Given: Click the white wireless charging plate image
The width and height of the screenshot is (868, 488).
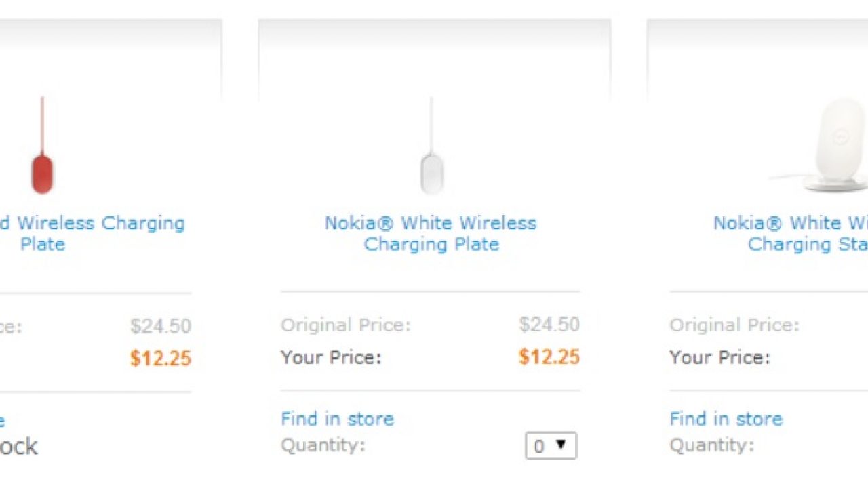Looking at the screenshot, I should click(x=431, y=173).
